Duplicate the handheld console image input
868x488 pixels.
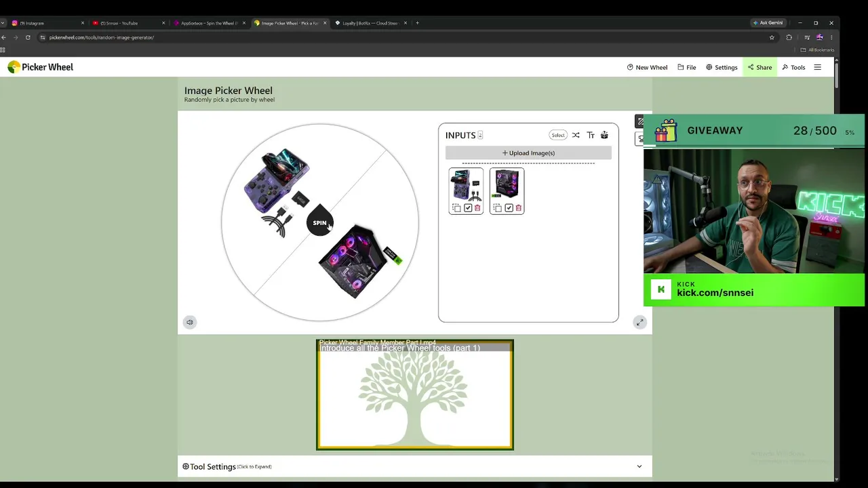456,208
